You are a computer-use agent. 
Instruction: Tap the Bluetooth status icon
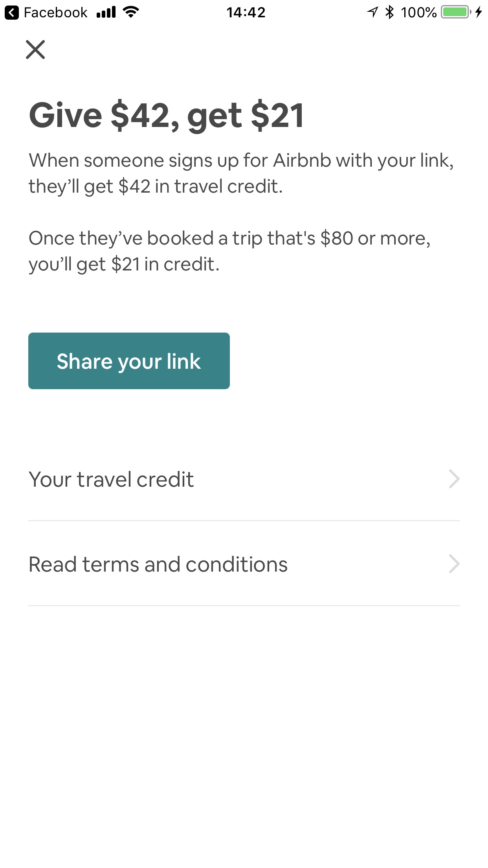coord(389,13)
